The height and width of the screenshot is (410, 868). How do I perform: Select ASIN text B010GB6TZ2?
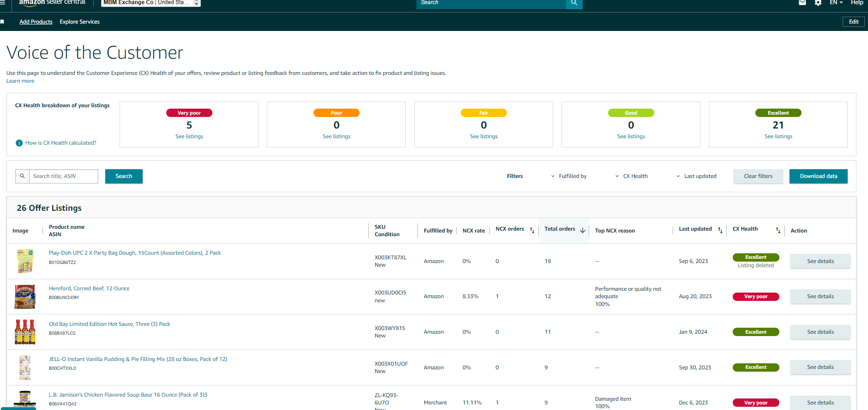[x=62, y=263]
